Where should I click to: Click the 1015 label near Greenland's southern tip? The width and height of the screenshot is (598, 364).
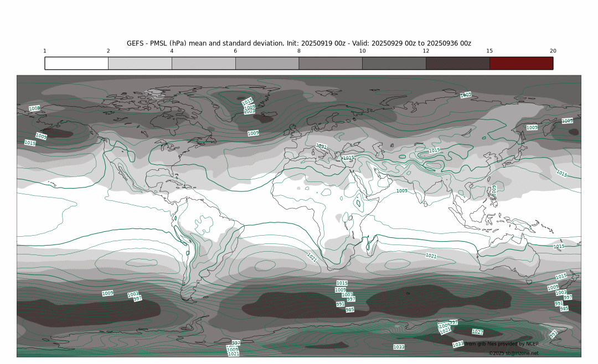click(x=248, y=101)
